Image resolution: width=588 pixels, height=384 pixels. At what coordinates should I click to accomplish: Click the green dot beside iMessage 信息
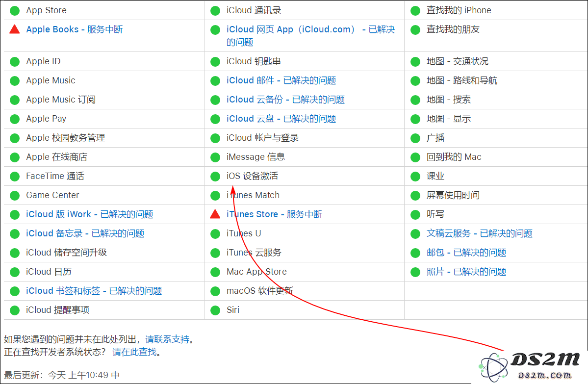click(215, 157)
